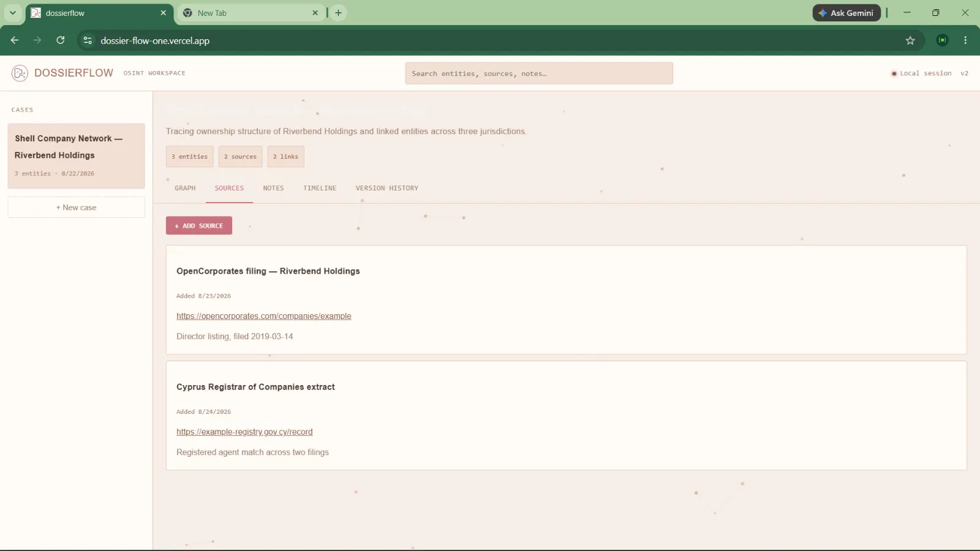Click the 'Director listing, filed 2019-03-14' note

pos(235,337)
